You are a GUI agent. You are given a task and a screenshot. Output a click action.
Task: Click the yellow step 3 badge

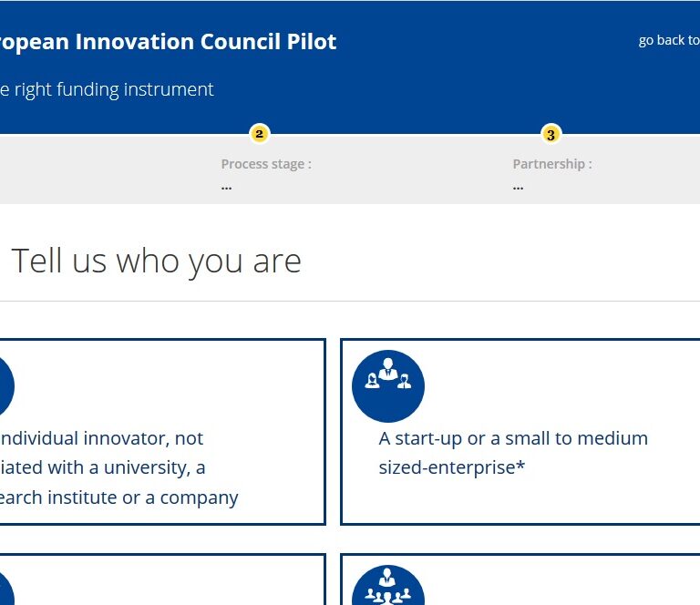pos(551,135)
